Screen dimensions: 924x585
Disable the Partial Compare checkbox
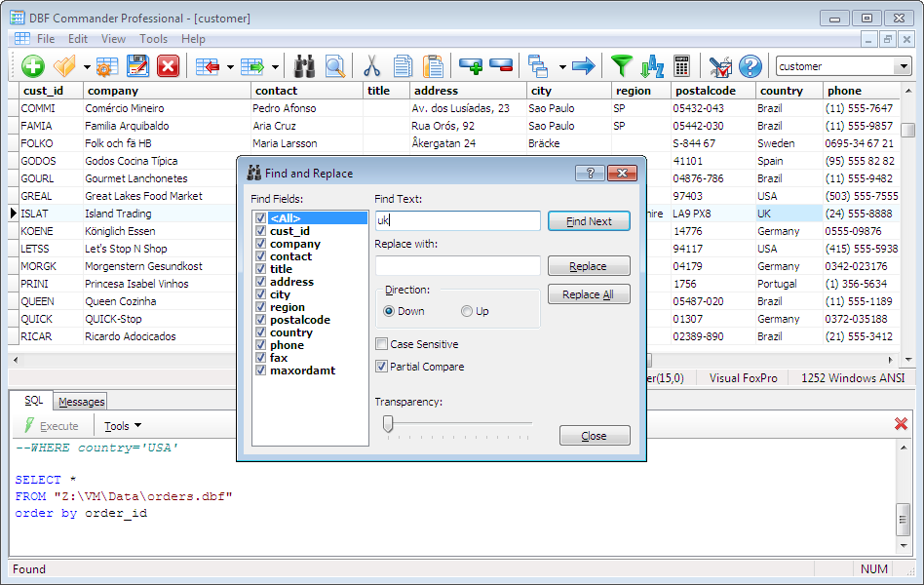tap(382, 367)
